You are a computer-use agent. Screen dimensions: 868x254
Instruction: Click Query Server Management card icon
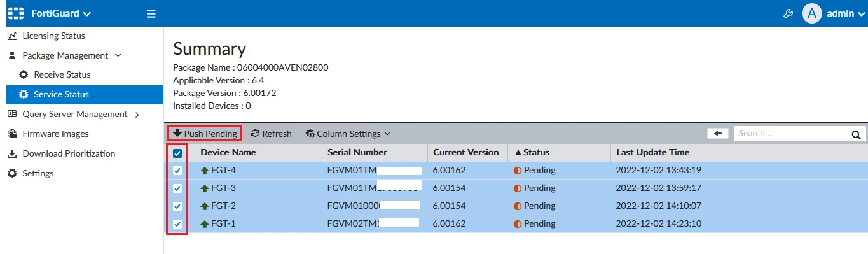point(12,114)
